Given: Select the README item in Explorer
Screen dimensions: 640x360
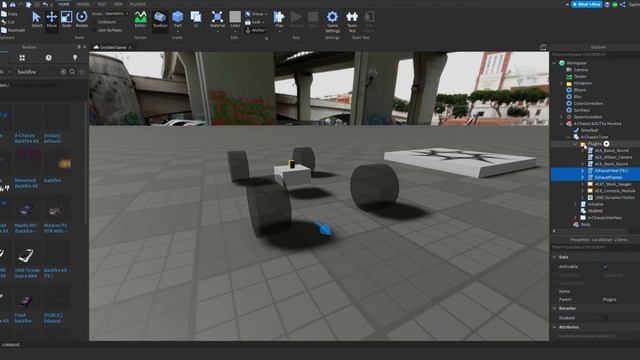Looking at the screenshot, I should [596, 211].
